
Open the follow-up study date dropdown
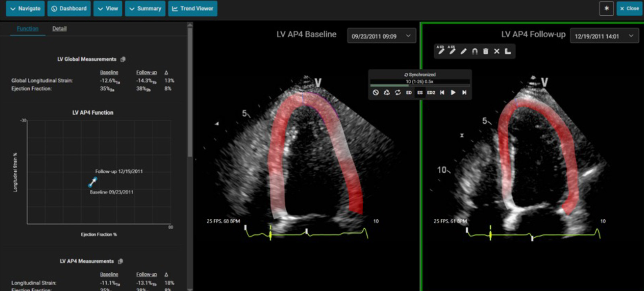(x=604, y=36)
